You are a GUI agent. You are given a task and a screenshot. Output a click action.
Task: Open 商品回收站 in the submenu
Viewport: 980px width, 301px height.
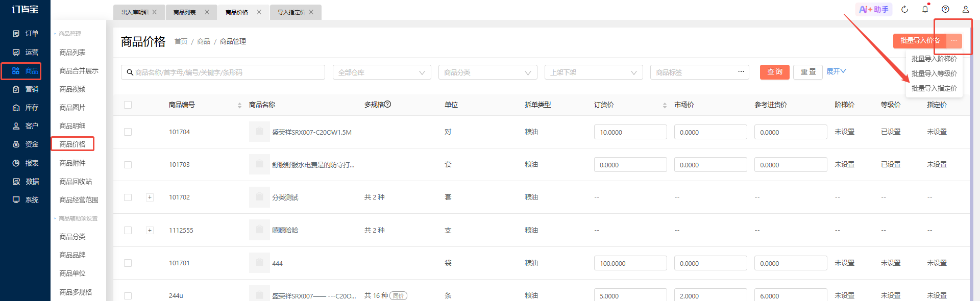(x=76, y=182)
